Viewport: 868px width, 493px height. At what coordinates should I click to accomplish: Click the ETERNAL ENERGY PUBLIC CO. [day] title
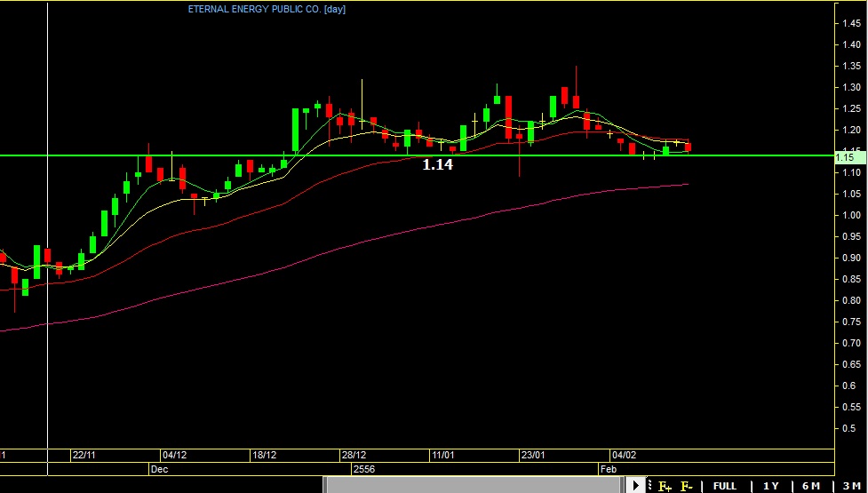click(267, 9)
